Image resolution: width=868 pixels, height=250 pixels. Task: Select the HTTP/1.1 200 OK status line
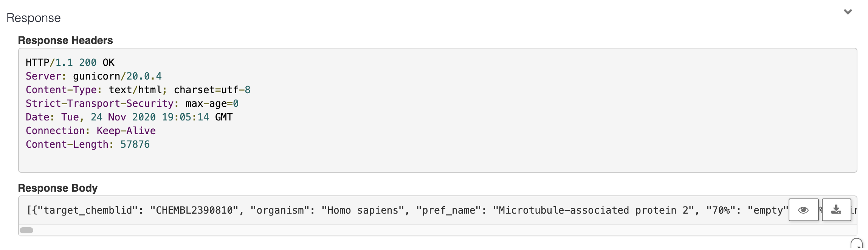[70, 62]
